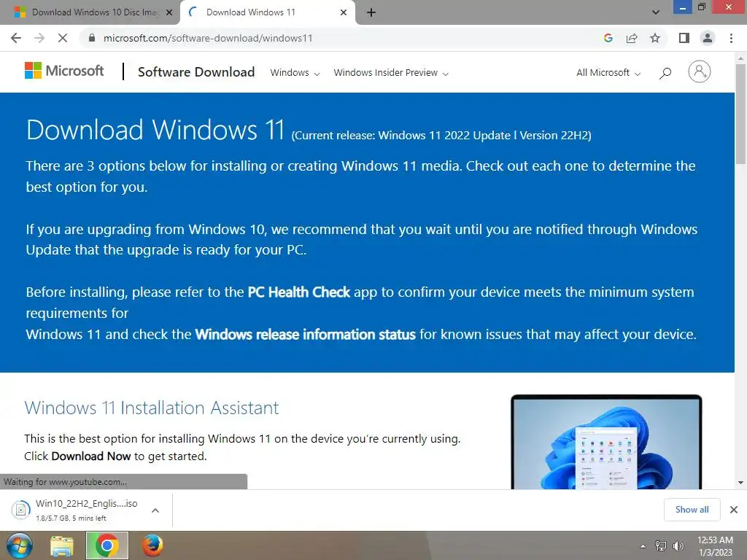Open the PC Health Check link
This screenshot has width=747, height=560.
(298, 292)
